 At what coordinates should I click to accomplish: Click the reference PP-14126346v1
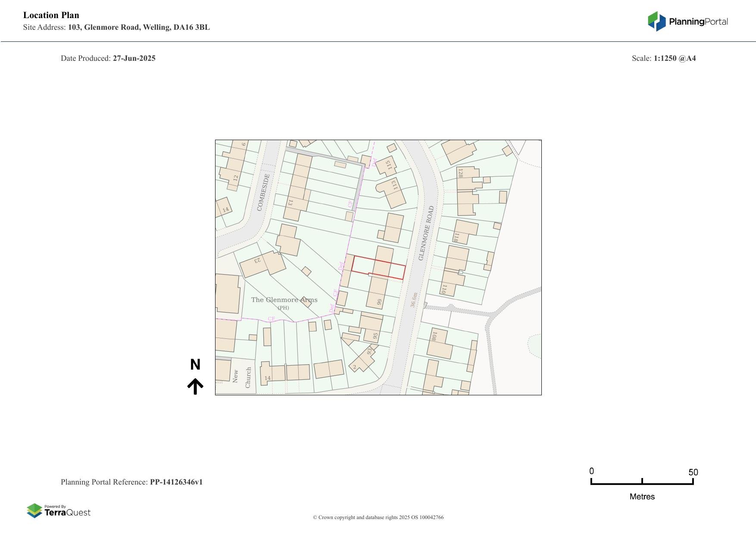[x=176, y=482]
